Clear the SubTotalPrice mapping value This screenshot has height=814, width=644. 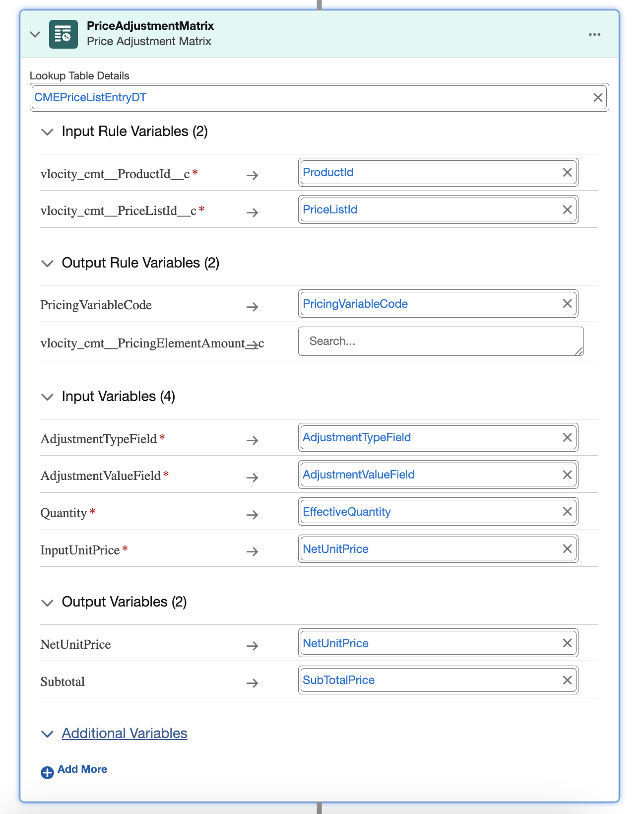point(567,680)
